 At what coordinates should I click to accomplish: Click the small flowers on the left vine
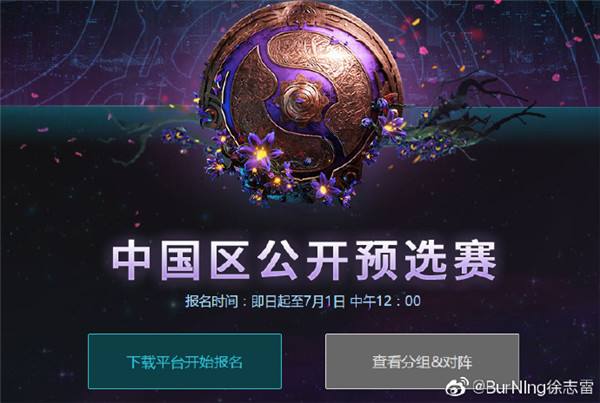click(174, 137)
